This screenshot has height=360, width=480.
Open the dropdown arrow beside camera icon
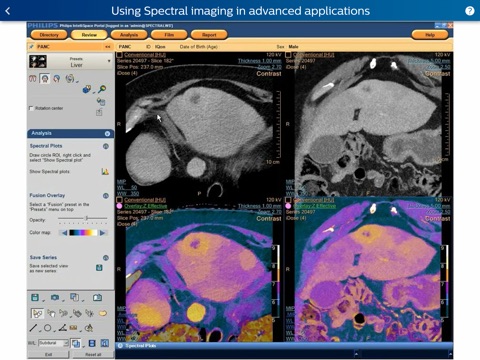point(63,300)
